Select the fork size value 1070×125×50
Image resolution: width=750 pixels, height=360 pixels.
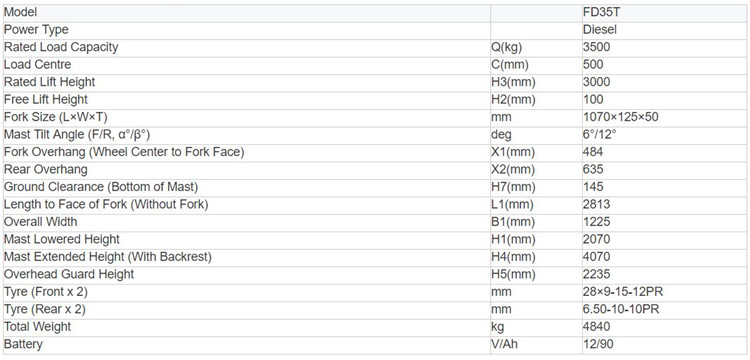pos(620,117)
